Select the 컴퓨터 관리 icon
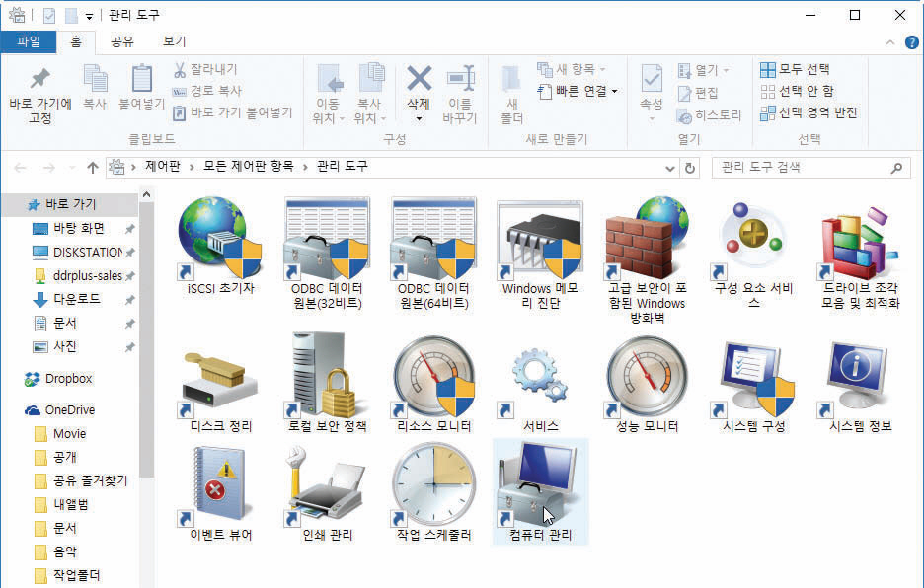 click(x=540, y=492)
